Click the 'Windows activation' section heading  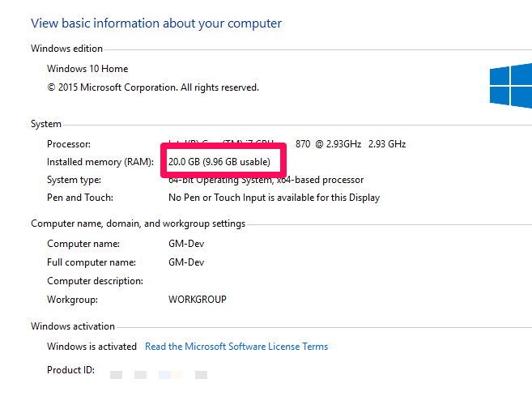(73, 326)
